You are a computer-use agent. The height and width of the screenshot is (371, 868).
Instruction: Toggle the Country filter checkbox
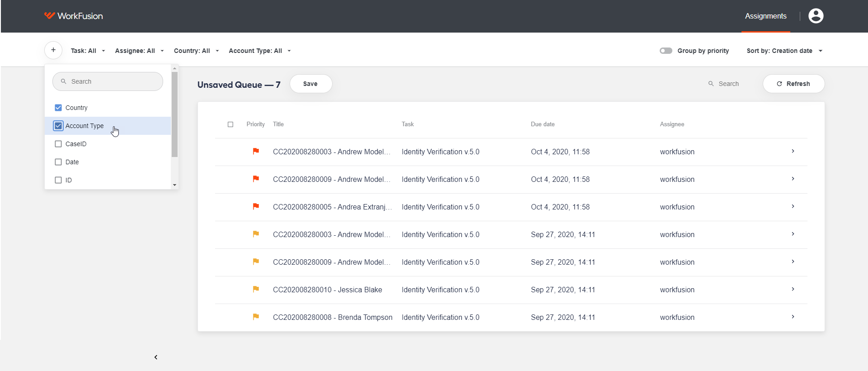pos(58,108)
